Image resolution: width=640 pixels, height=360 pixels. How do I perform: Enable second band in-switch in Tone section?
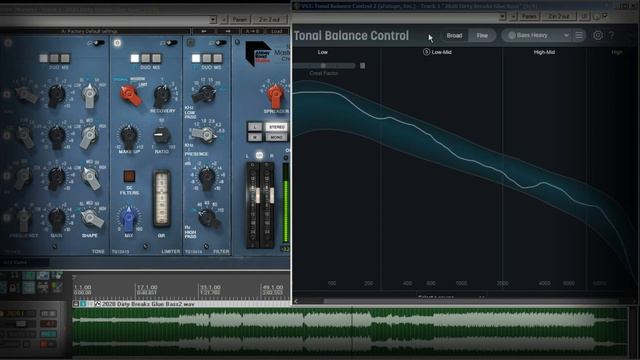click(x=7, y=136)
